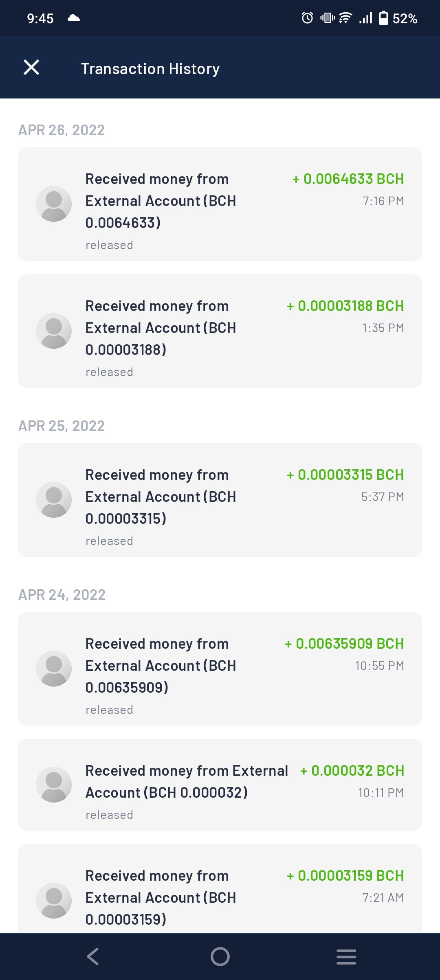This screenshot has width=440, height=980.
Task: Tap the avatar of 0.00003315 BCH transaction
Action: pyautogui.click(x=54, y=500)
